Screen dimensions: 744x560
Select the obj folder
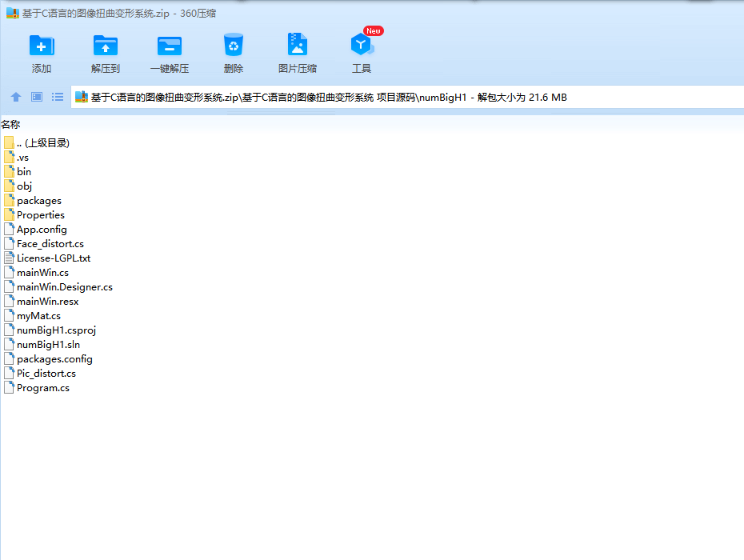pos(18,186)
